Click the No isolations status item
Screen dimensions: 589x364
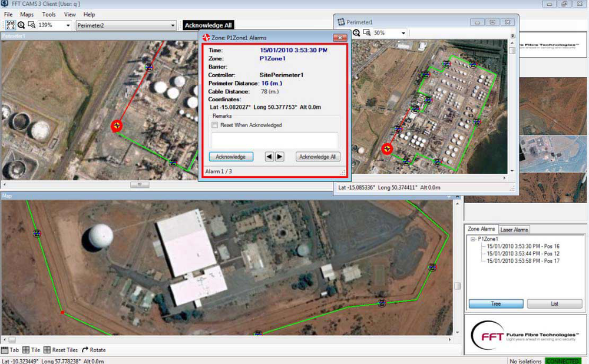pos(525,360)
